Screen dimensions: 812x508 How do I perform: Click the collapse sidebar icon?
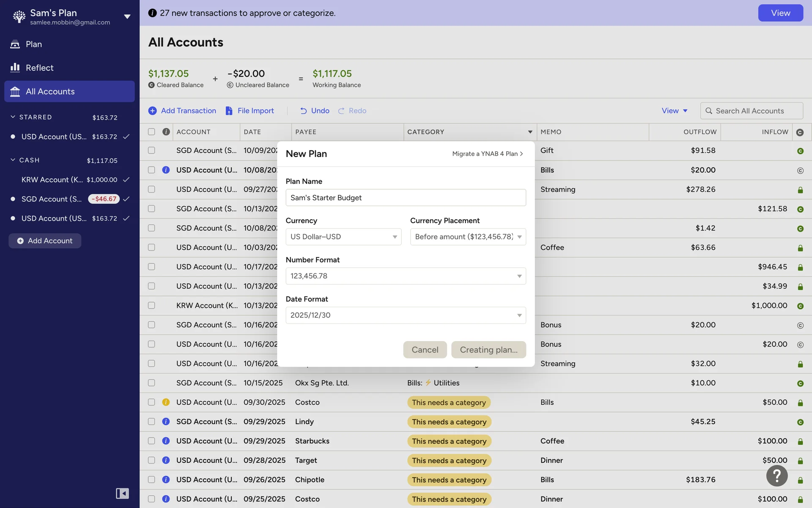point(122,493)
